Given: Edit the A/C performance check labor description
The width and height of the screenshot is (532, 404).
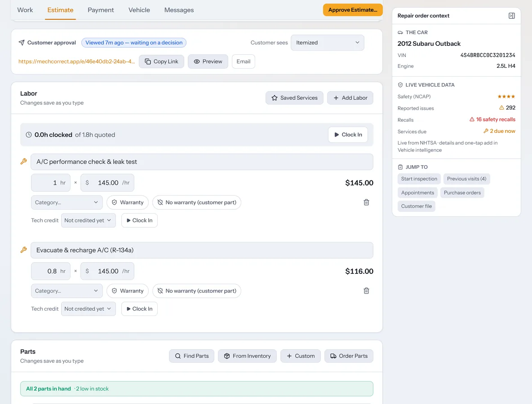Looking at the screenshot, I should click(x=202, y=162).
